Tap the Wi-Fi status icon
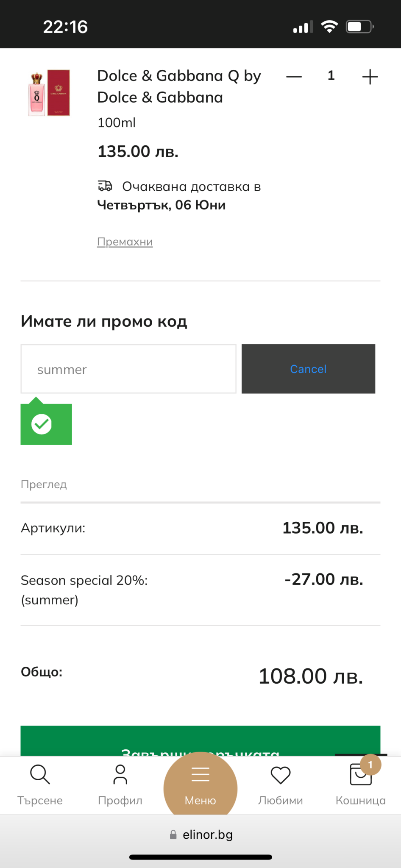This screenshot has width=401, height=868. point(329,27)
